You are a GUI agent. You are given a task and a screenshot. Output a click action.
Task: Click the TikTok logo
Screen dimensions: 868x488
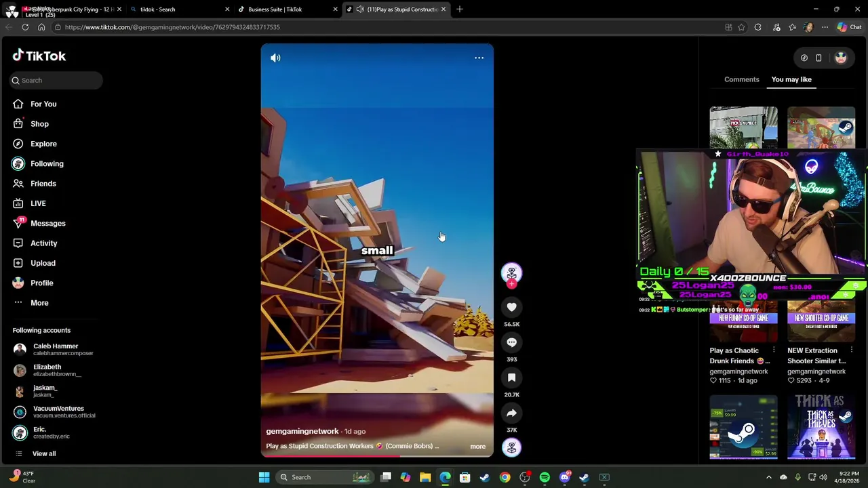39,56
